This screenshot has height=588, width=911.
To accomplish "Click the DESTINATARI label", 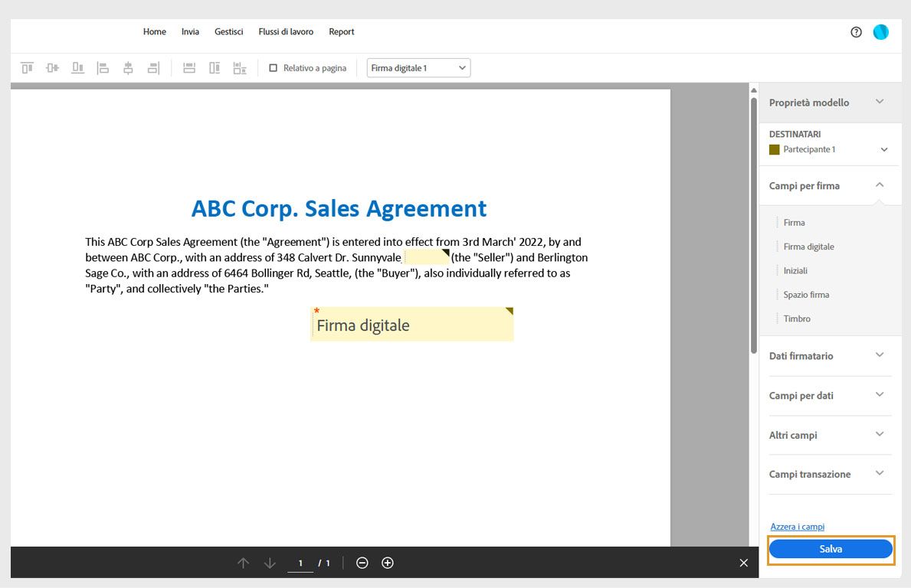I will [x=795, y=134].
